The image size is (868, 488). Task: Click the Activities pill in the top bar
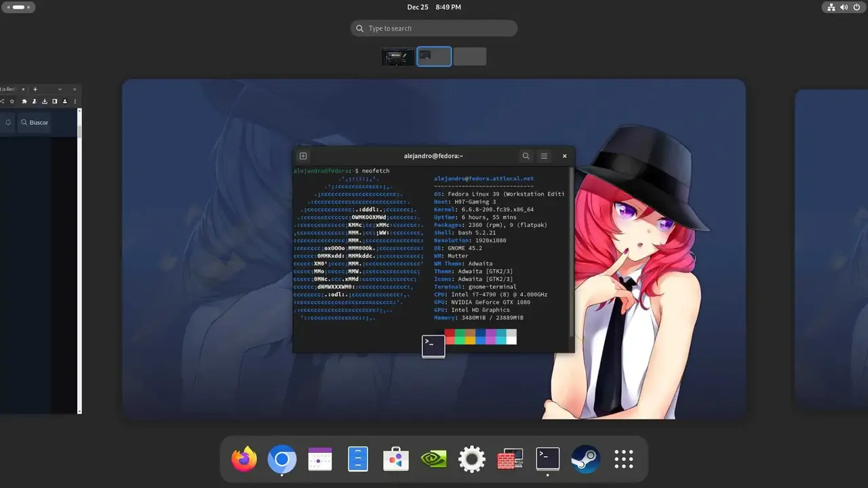tap(19, 7)
